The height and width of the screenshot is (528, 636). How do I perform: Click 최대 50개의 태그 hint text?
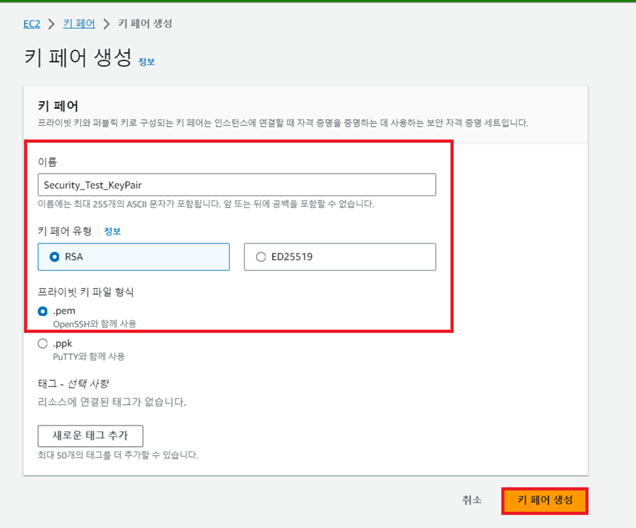(x=118, y=455)
